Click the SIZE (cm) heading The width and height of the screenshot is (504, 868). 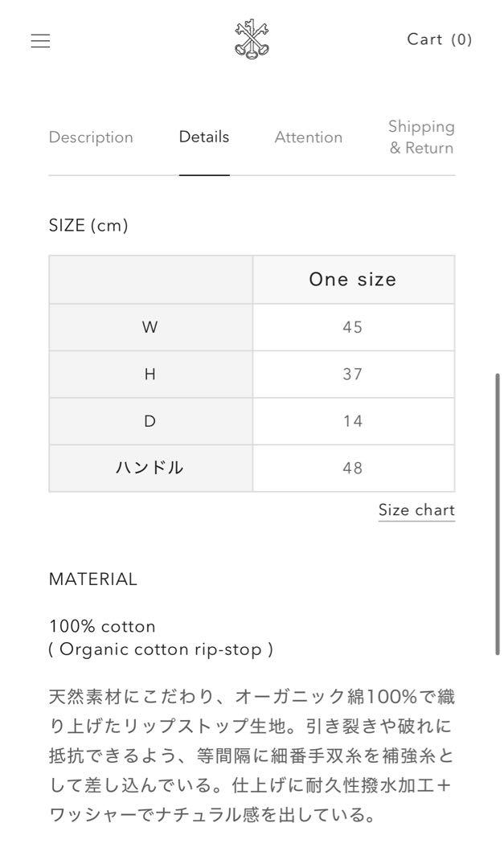pyautogui.click(x=88, y=225)
